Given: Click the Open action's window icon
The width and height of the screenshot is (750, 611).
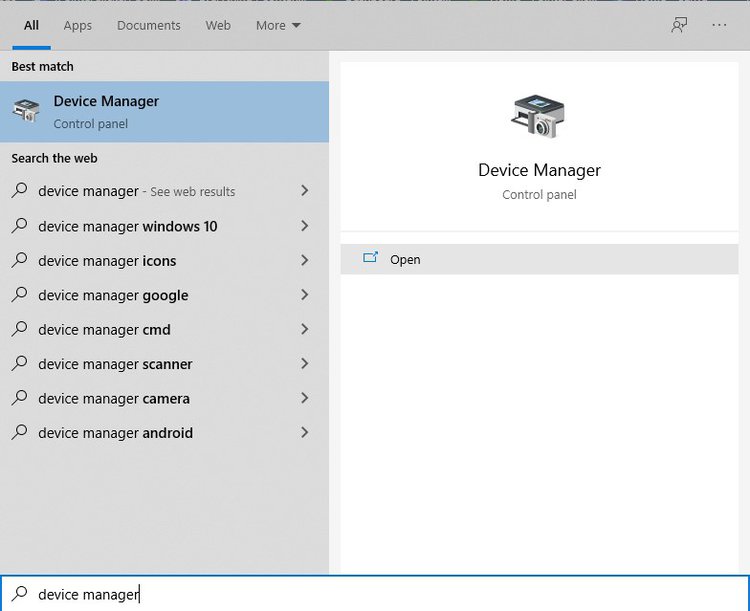Looking at the screenshot, I should point(370,258).
